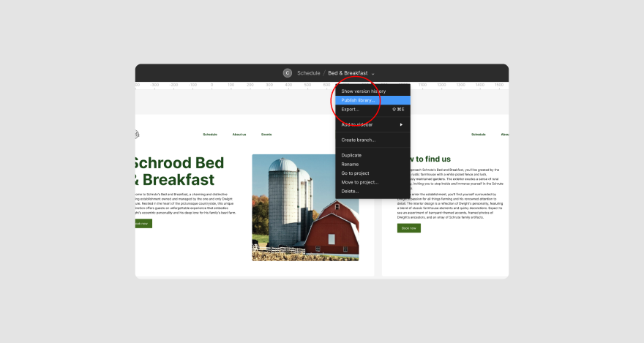Toggle the chevron next to Bed & Breakfast

pyautogui.click(x=373, y=74)
